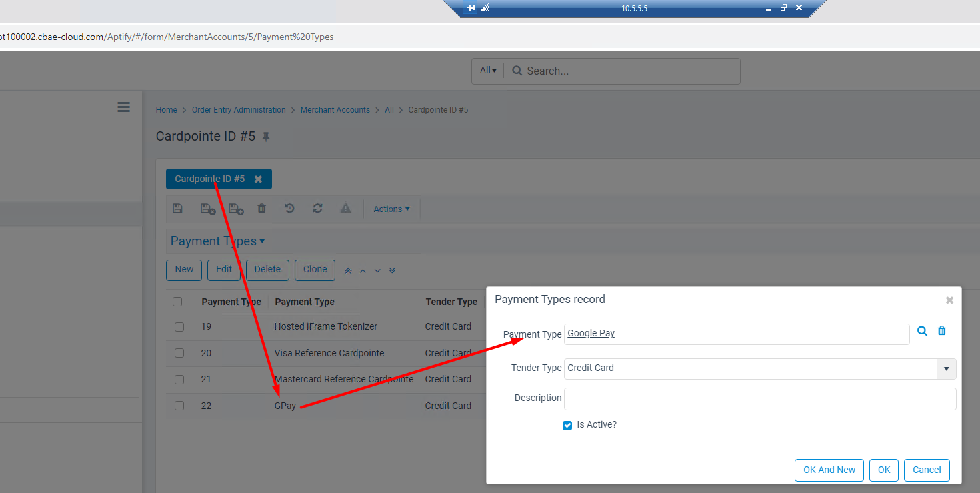The height and width of the screenshot is (493, 980).
Task: Pin the Cardpointe ID #5 record
Action: pos(267,137)
